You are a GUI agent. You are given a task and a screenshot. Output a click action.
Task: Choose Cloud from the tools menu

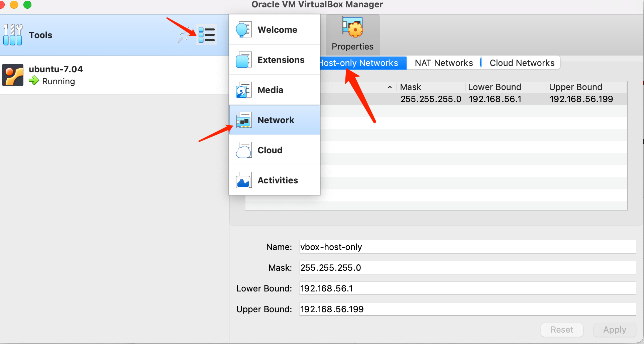[x=275, y=150]
